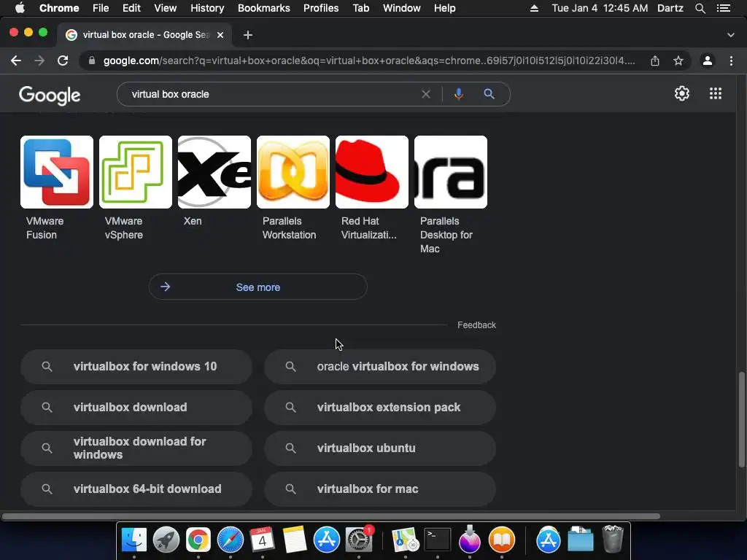
Task: Click the Dartz user name in menu bar
Action: pyautogui.click(x=670, y=8)
